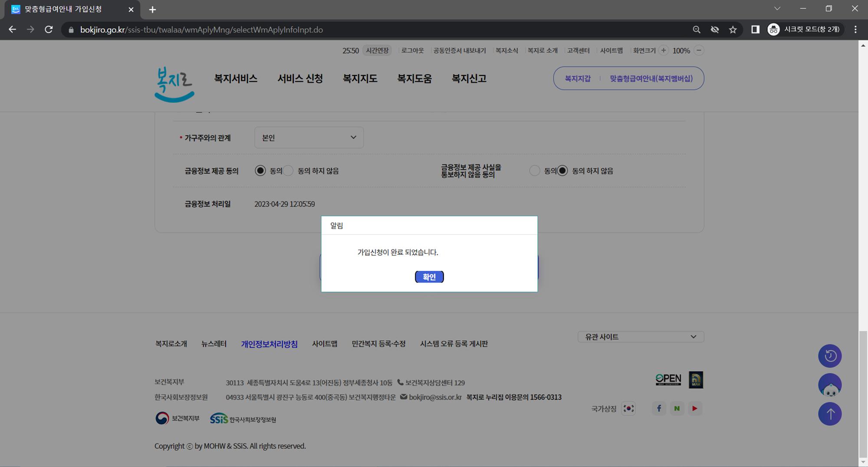Click the 2023-04-29 12:05:59 date value

tap(285, 204)
